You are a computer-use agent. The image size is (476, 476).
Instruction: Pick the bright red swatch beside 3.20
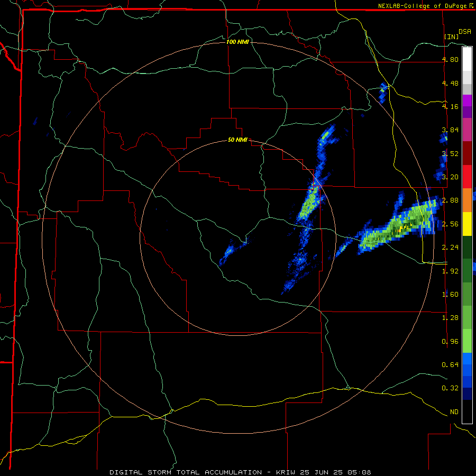click(x=467, y=177)
